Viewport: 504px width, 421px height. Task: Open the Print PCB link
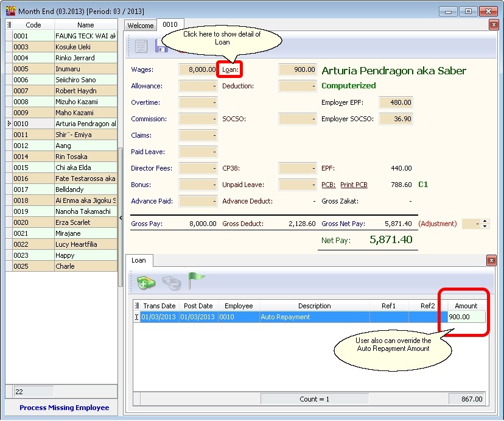click(354, 185)
